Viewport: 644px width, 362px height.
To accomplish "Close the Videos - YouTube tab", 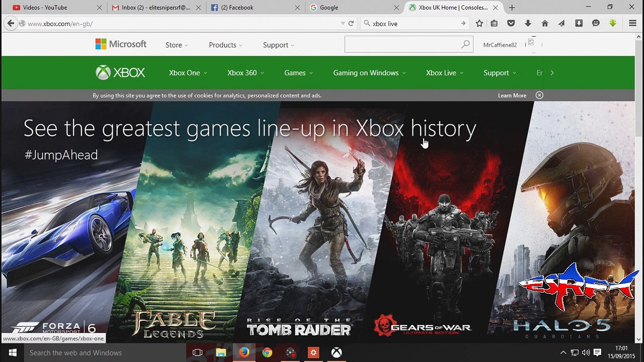I will 99,8.
